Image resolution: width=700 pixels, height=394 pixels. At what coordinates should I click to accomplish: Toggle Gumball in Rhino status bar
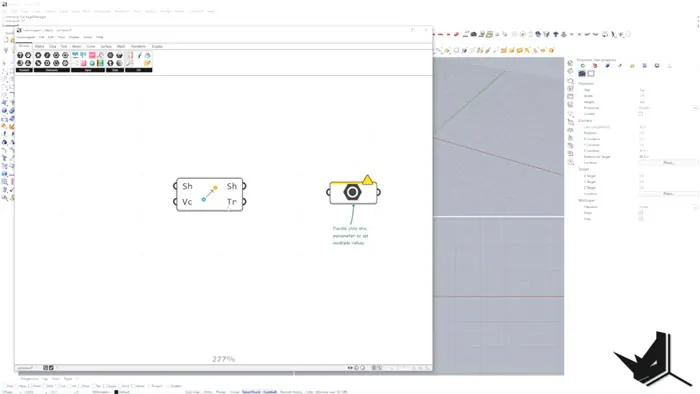click(x=270, y=392)
